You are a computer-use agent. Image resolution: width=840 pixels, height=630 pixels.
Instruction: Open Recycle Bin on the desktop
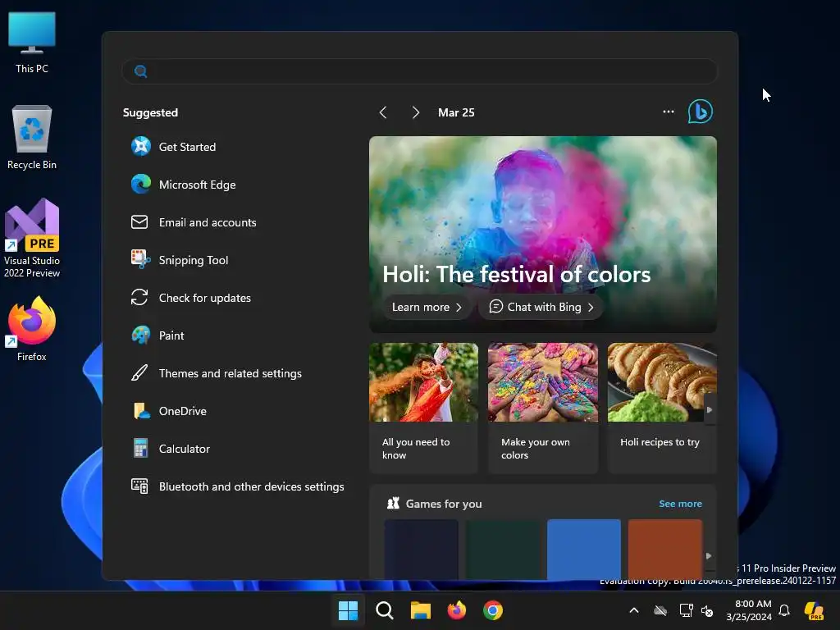[x=32, y=138]
